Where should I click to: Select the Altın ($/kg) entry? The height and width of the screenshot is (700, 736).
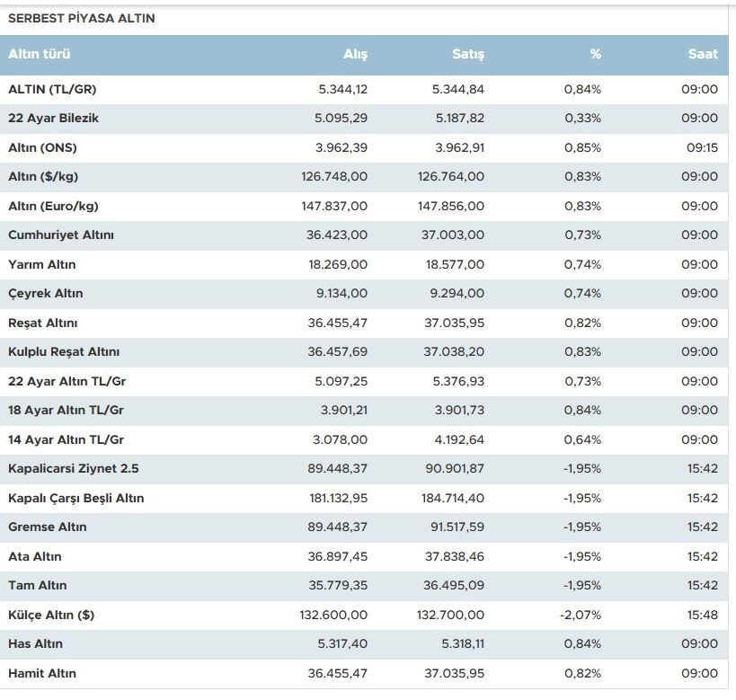click(x=364, y=177)
